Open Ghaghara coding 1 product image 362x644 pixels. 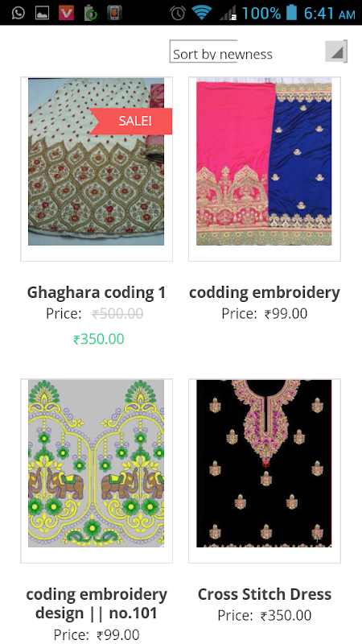pos(96,162)
